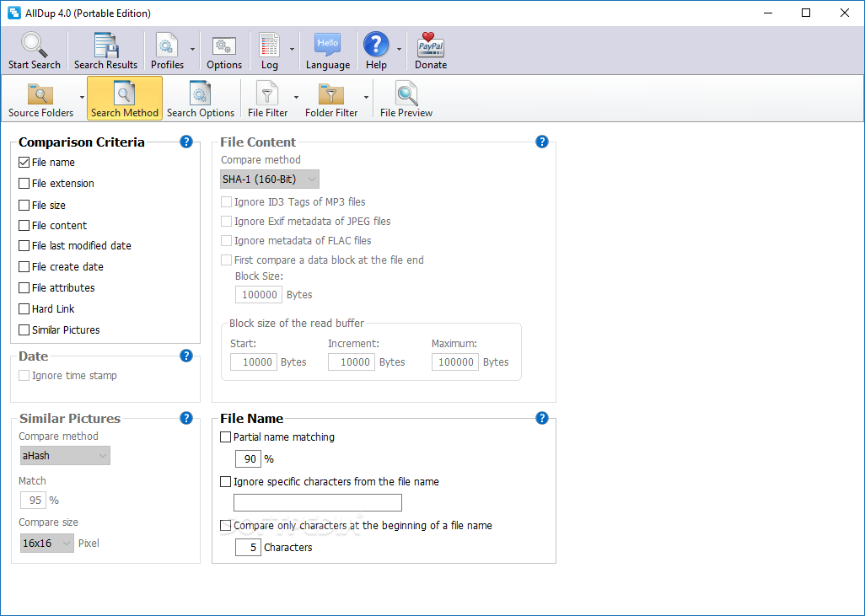Open help for the File Name group
This screenshot has height=616, width=865.
click(542, 418)
